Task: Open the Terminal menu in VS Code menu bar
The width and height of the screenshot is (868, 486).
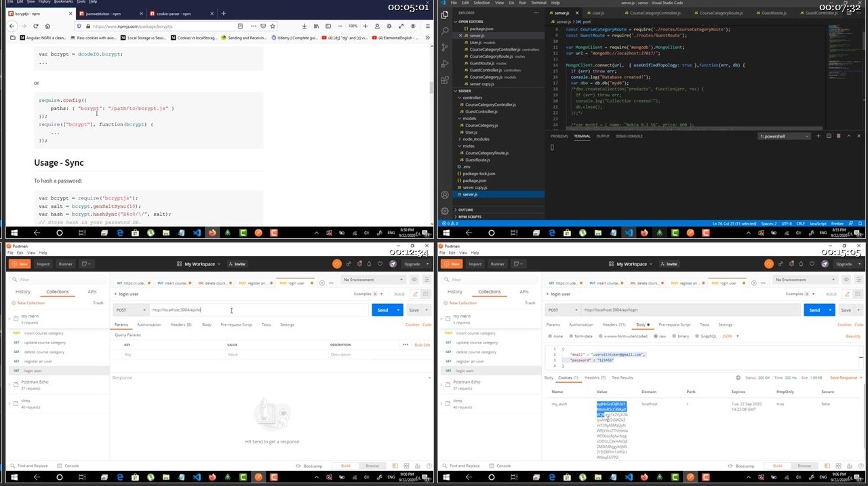Action: (x=538, y=3)
